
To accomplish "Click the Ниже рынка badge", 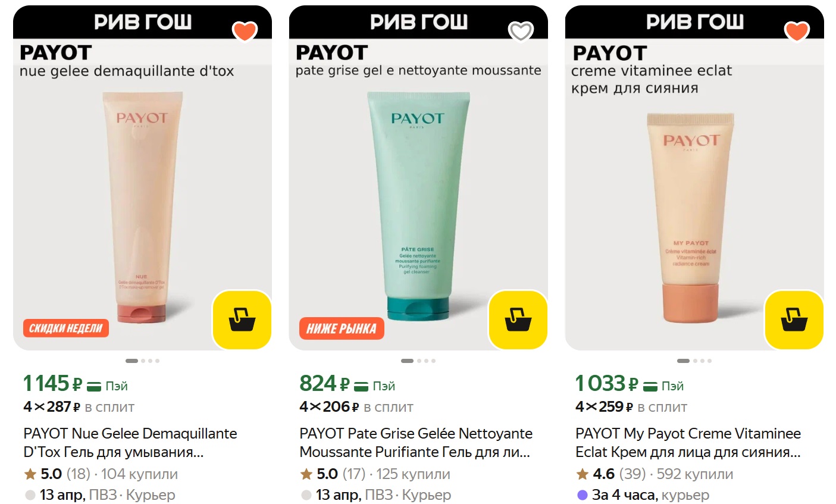I will 342,328.
